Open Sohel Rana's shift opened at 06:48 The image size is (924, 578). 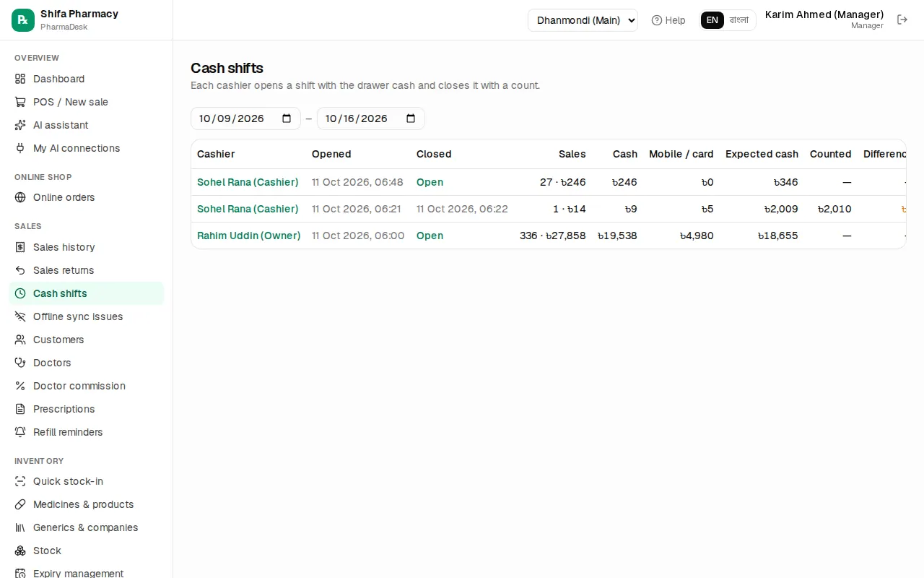248,182
